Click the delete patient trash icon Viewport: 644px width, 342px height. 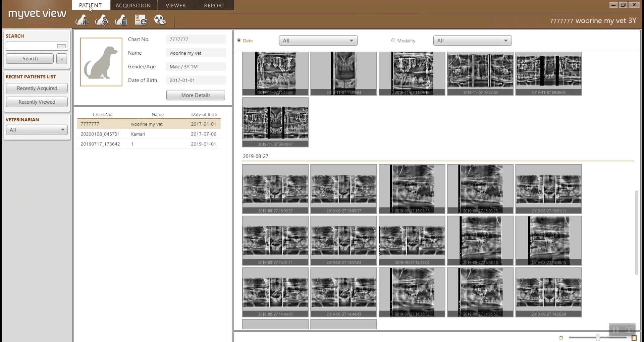(x=121, y=20)
